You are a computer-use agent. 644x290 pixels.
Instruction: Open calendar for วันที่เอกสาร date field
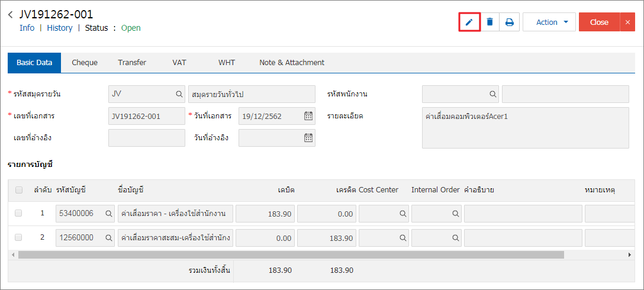pos(308,116)
